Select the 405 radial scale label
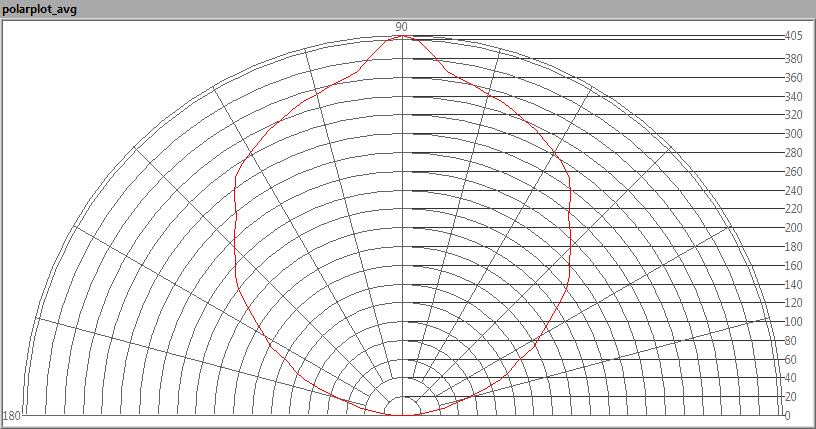816x429 pixels. pos(793,36)
